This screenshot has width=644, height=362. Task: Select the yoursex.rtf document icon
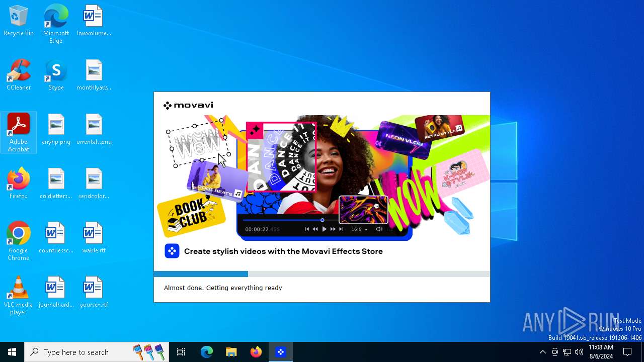[94, 293]
